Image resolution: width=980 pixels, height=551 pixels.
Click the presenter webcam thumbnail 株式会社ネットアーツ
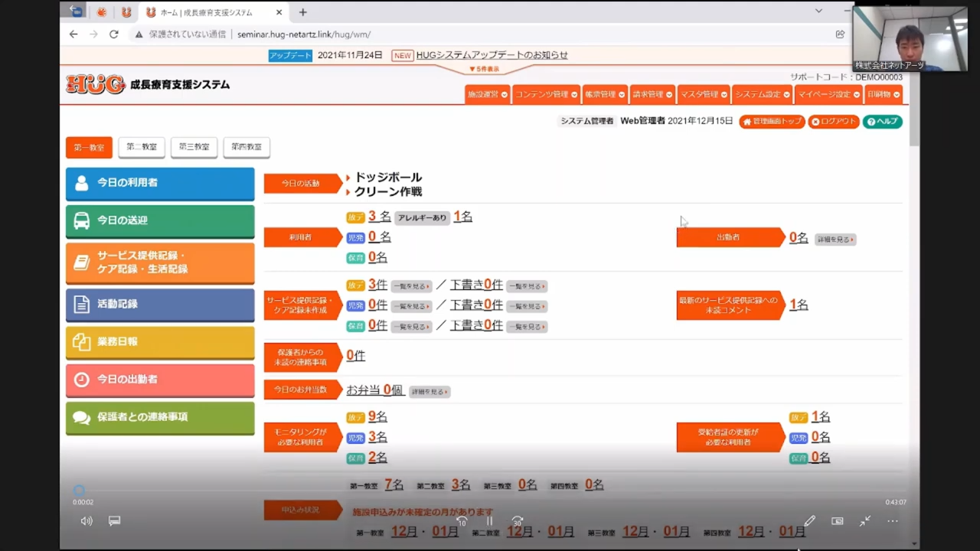coord(910,39)
